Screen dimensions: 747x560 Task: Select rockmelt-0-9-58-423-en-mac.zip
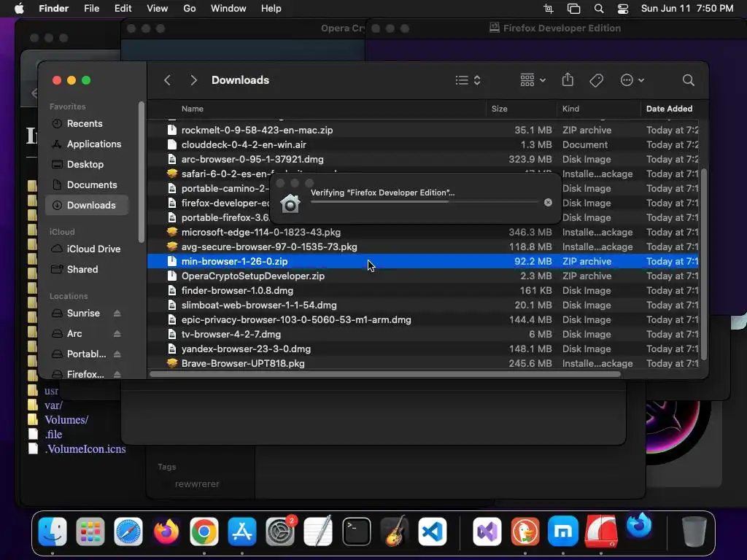pos(423,130)
